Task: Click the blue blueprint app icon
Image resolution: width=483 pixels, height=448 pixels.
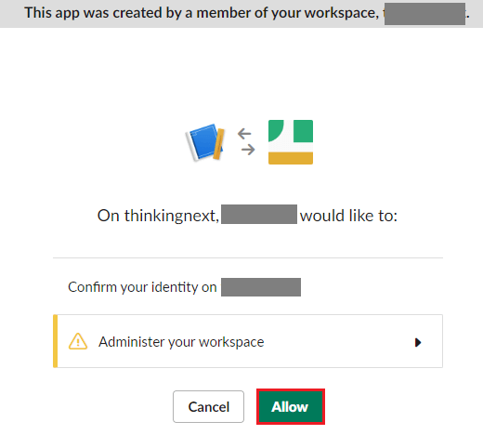Action: tap(205, 142)
